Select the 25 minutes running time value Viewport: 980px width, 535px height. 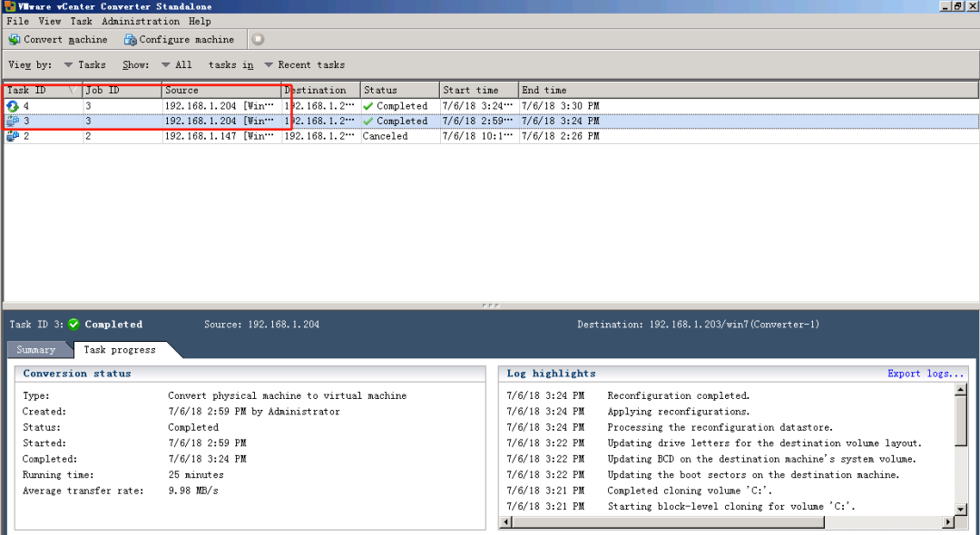point(196,475)
